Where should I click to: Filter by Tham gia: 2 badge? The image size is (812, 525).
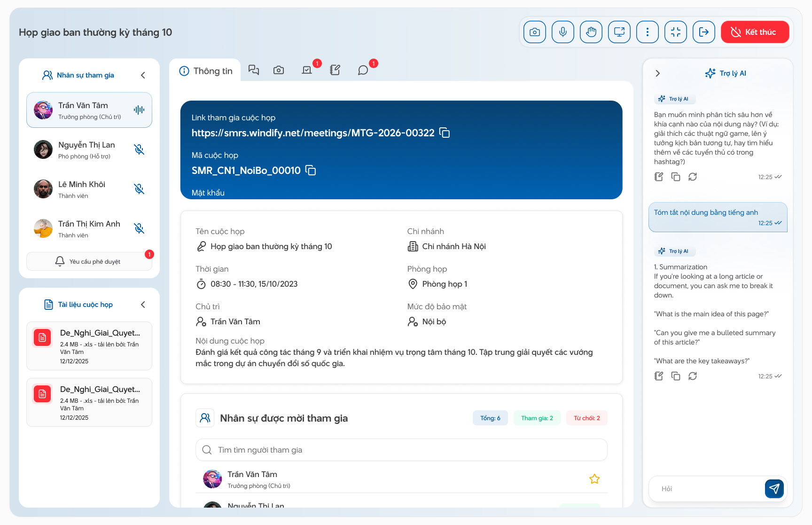coord(537,418)
